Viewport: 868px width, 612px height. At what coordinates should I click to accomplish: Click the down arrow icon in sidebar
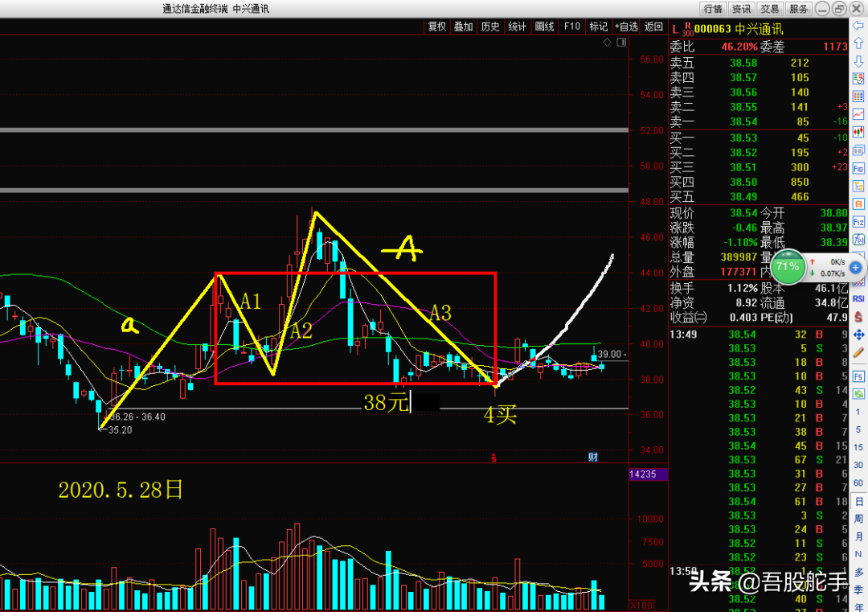[858, 60]
